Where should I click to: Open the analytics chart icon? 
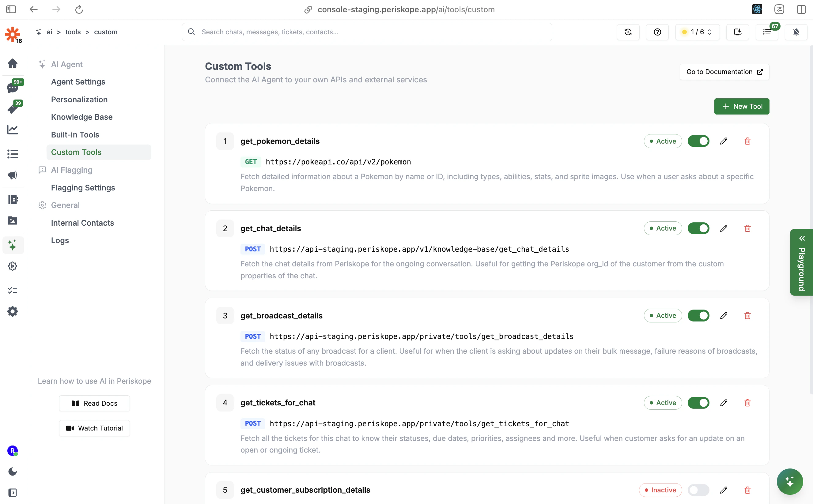[13, 129]
